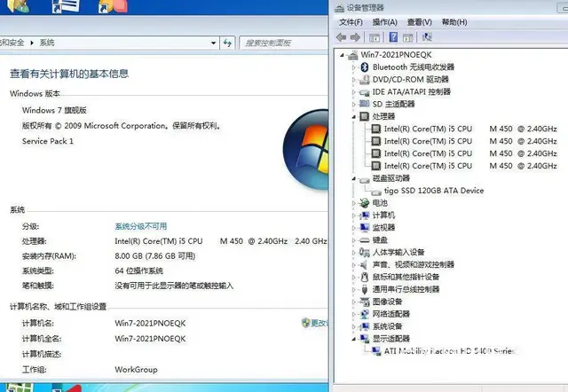Image resolution: width=568 pixels, height=392 pixels.
Task: Click the ATI Mobility Radeon adapter icon
Action: pyautogui.click(x=376, y=351)
